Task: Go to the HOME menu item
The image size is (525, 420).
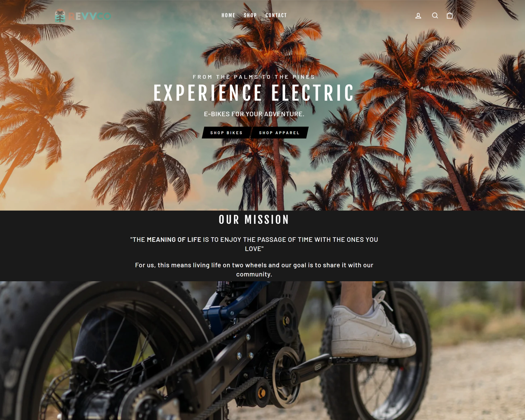Action: (x=228, y=15)
